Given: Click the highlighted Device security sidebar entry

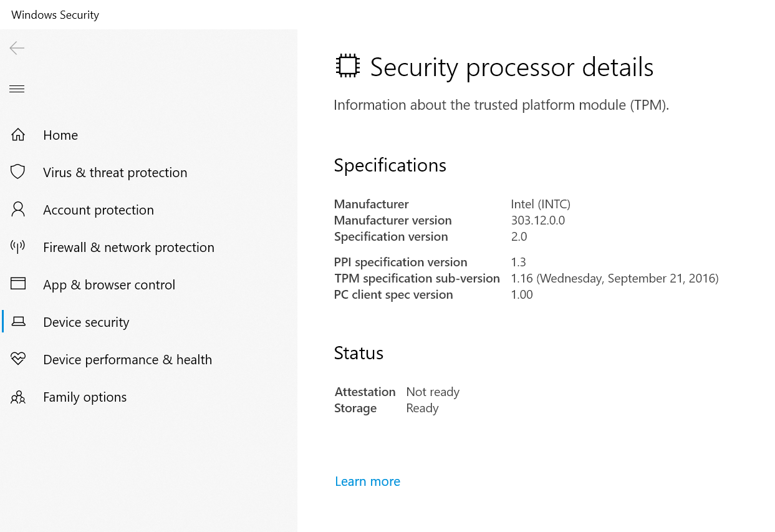Looking at the screenshot, I should click(x=86, y=322).
